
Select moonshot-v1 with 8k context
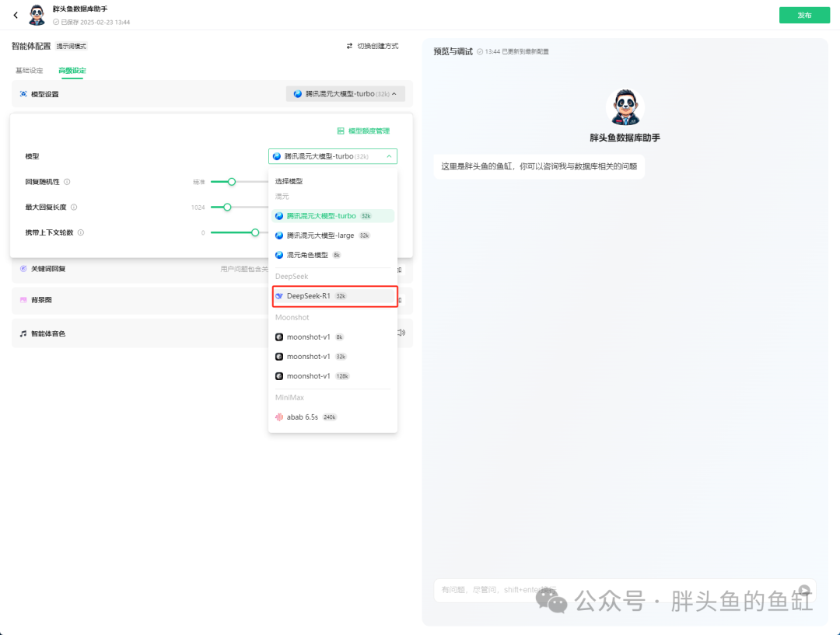click(x=333, y=337)
